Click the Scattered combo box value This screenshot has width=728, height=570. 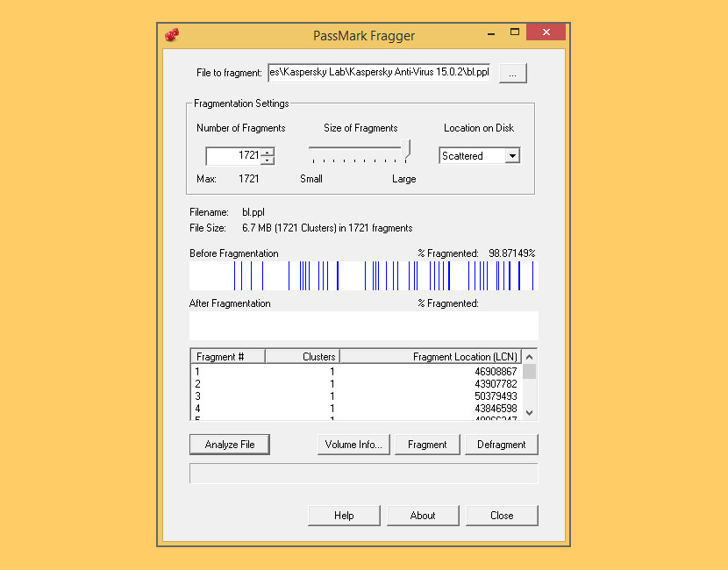[472, 156]
